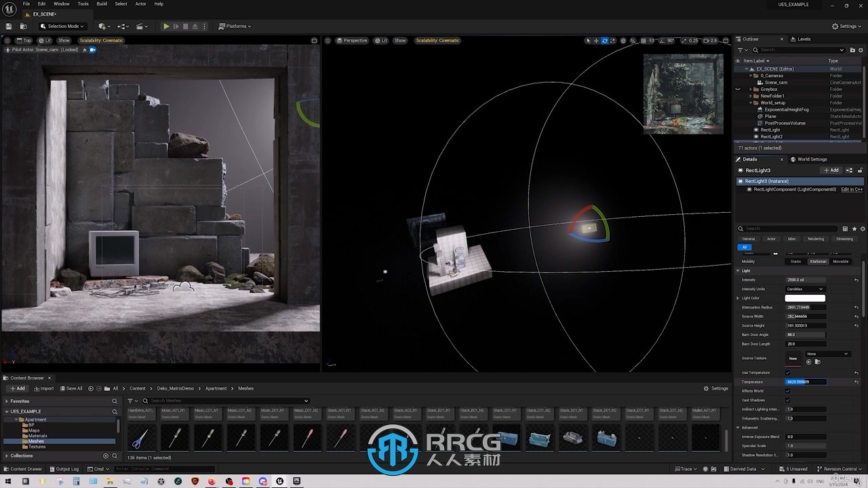Viewport: 868px width, 488px height.
Task: Collapse the 0_Cameras folder
Action: pos(751,76)
